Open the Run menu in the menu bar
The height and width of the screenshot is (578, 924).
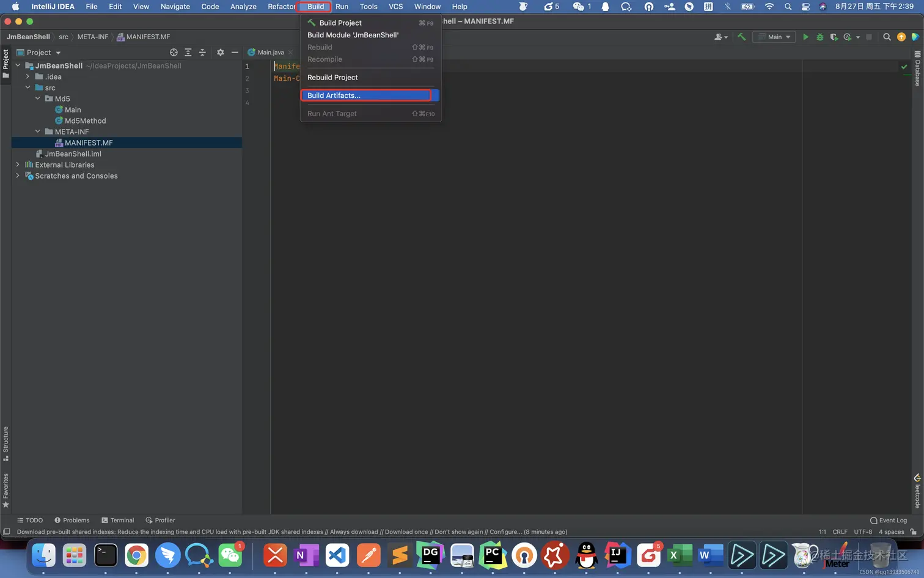point(342,7)
